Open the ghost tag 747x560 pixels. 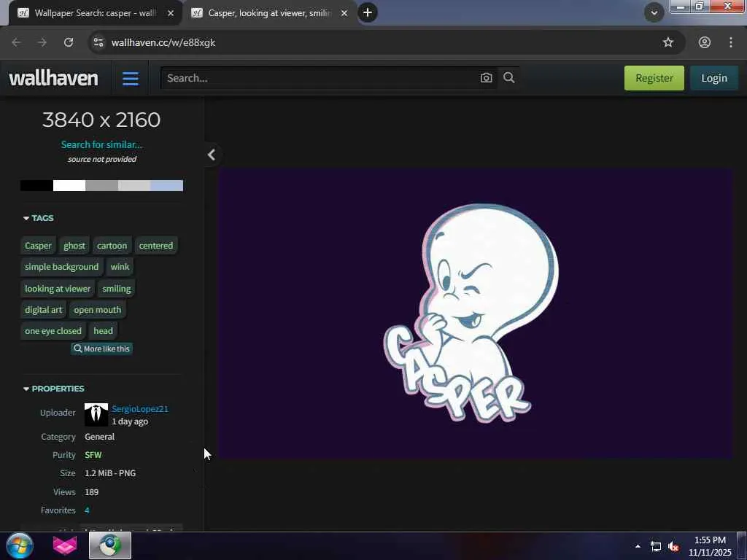click(x=74, y=246)
